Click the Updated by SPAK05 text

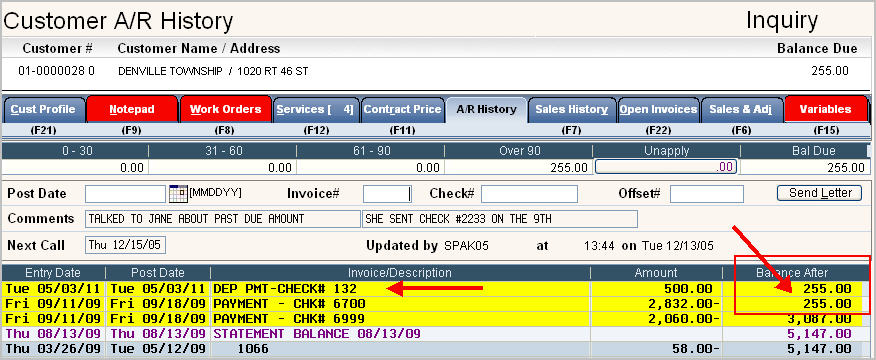pyautogui.click(x=427, y=245)
